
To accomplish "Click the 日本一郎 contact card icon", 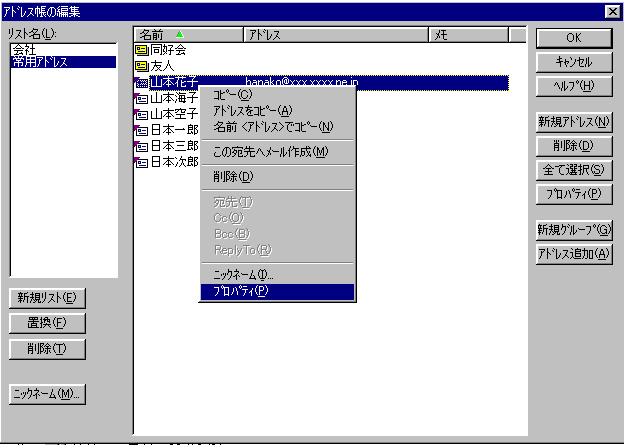I will coord(141,130).
